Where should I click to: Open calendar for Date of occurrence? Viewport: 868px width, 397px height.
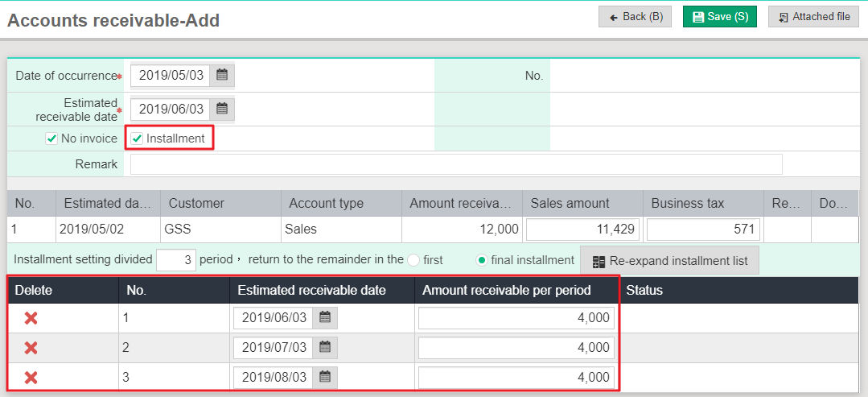222,76
